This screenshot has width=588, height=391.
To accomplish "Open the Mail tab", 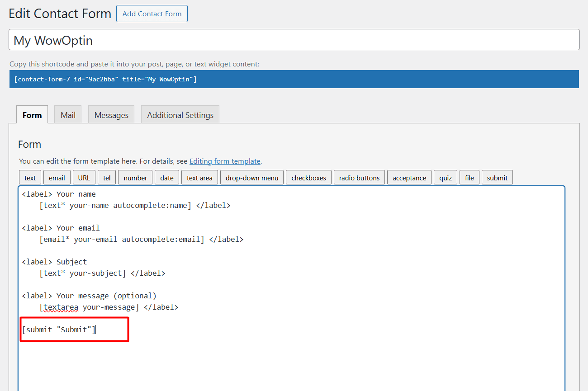I will pos(68,115).
